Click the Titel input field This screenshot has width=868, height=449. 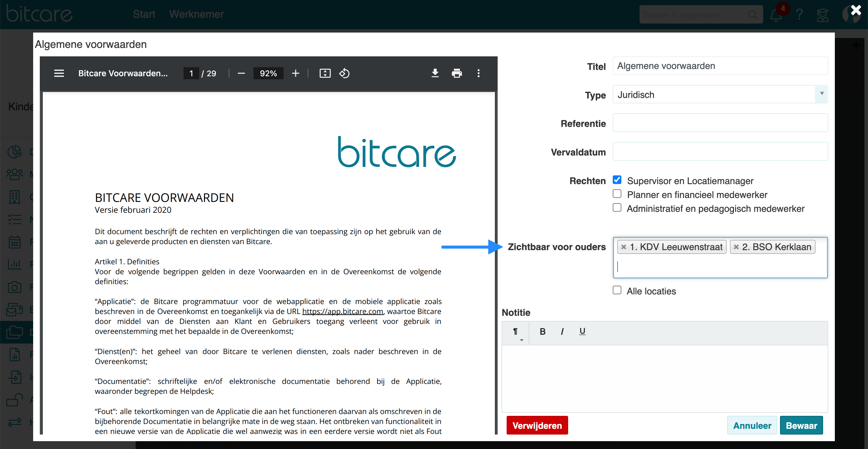pos(720,66)
